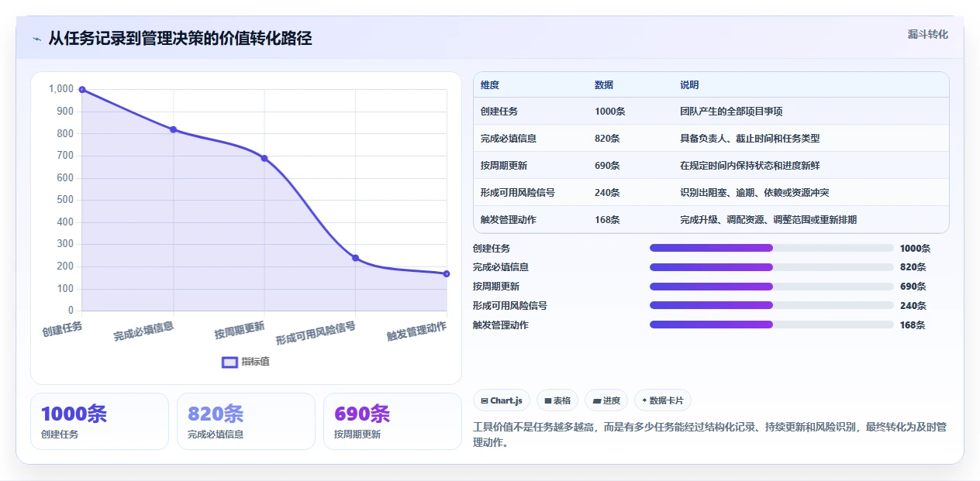Image resolution: width=980 pixels, height=481 pixels.
Task: Click the chart point for 创建任务
Action: (82, 90)
